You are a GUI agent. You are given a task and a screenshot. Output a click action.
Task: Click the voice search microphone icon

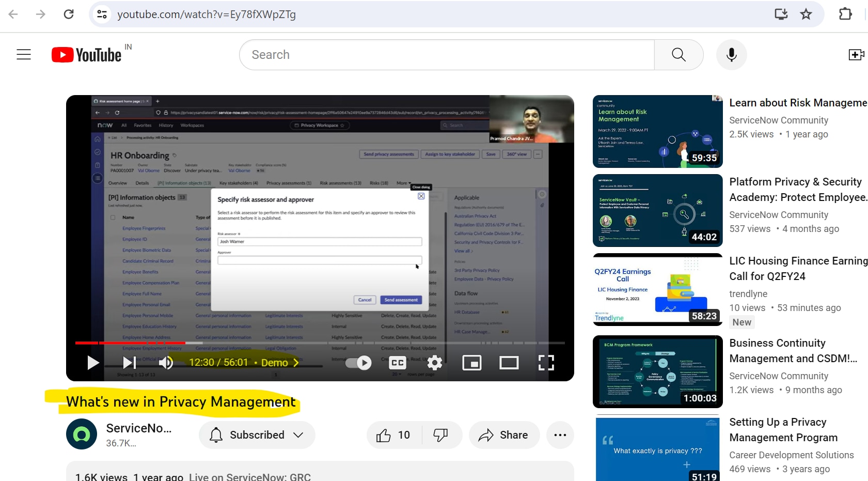(x=731, y=54)
